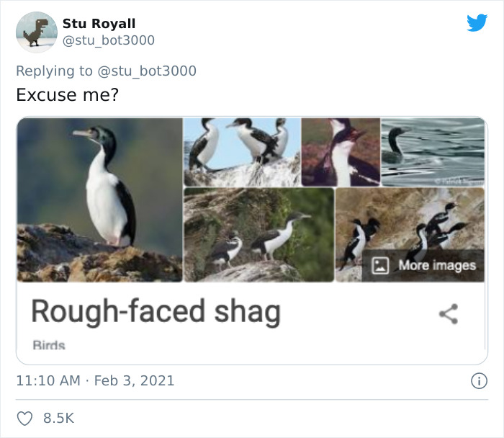Like the tweet with heart icon
Viewport: 504px width, 438px height.
point(25,418)
